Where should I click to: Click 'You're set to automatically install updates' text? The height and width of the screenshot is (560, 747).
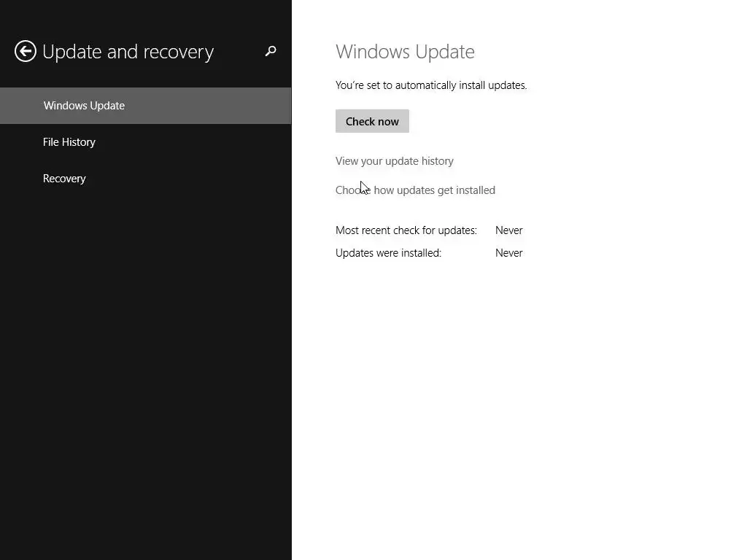pyautogui.click(x=431, y=85)
